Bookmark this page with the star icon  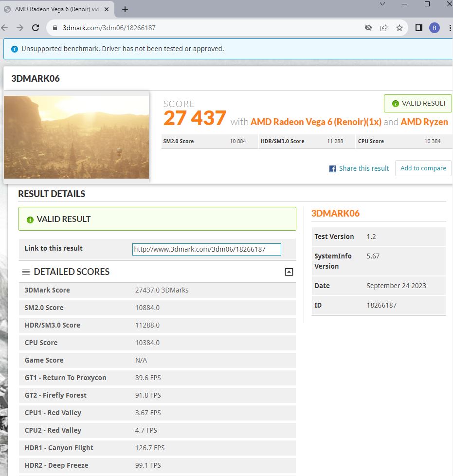(399, 28)
